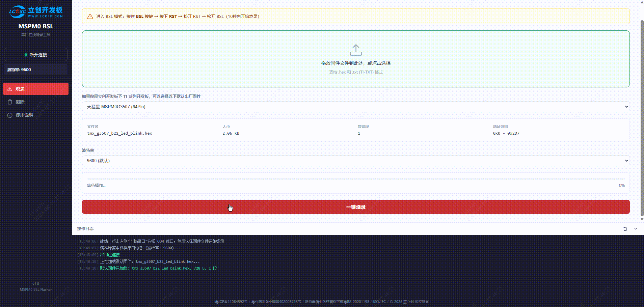
Task: Open the 擦除 menu item
Action: (x=36, y=102)
